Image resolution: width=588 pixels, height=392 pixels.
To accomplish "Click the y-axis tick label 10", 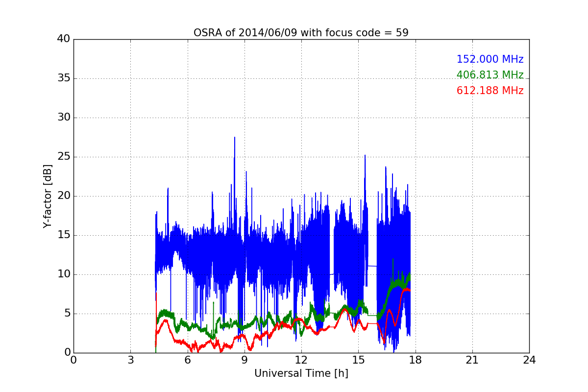I will 64,274.
